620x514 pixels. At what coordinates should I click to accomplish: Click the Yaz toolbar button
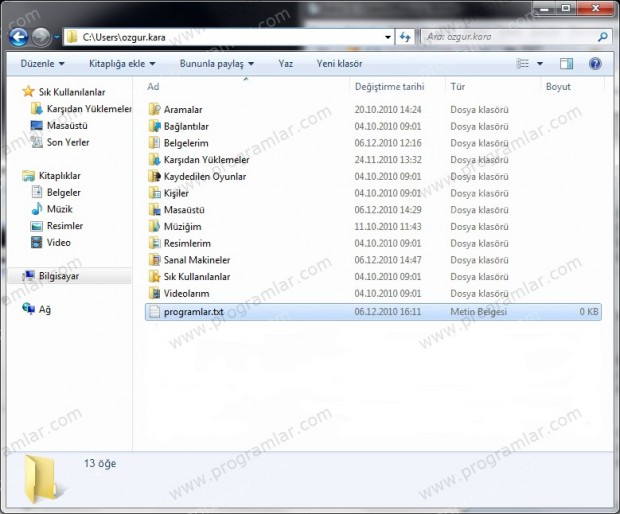tap(285, 64)
